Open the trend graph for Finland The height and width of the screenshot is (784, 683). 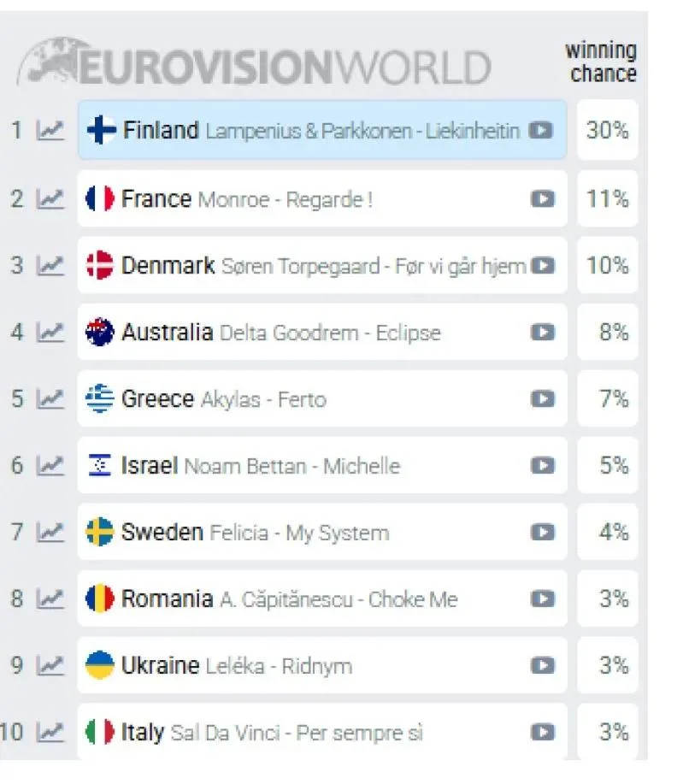click(x=50, y=131)
